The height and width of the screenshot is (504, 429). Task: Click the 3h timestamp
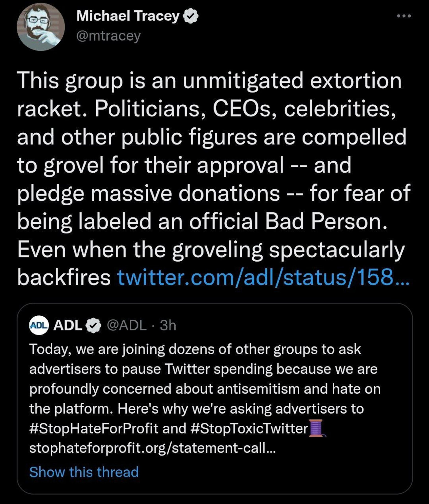pos(168,325)
